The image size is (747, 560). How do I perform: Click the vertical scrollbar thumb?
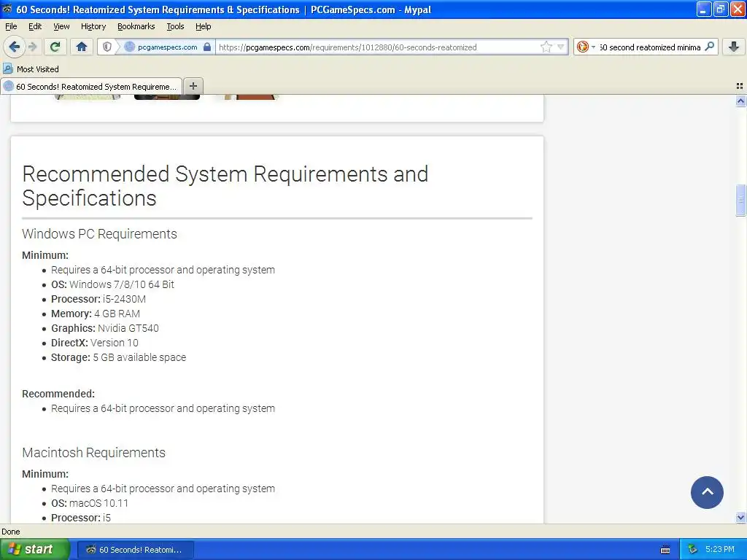[740, 201]
